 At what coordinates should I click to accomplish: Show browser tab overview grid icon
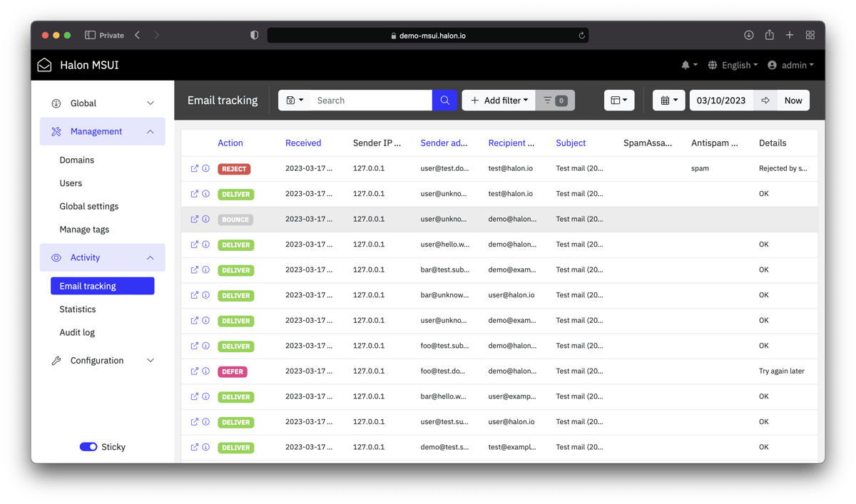point(810,35)
